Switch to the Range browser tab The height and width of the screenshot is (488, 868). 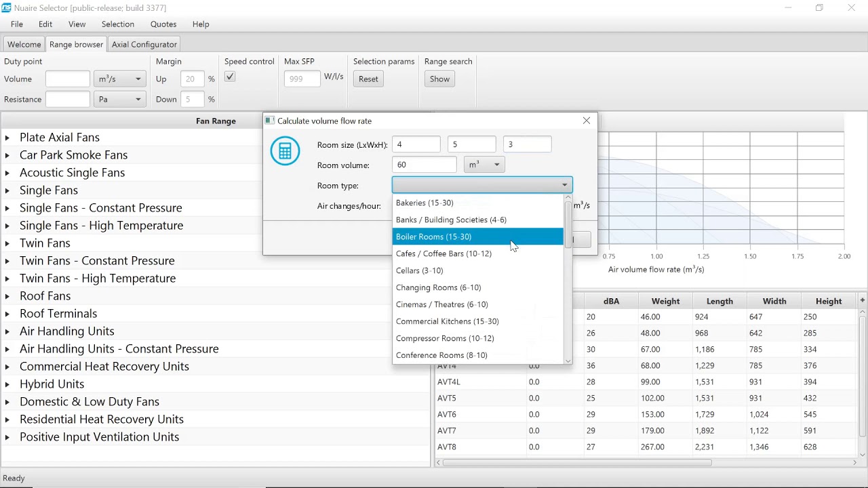(76, 44)
